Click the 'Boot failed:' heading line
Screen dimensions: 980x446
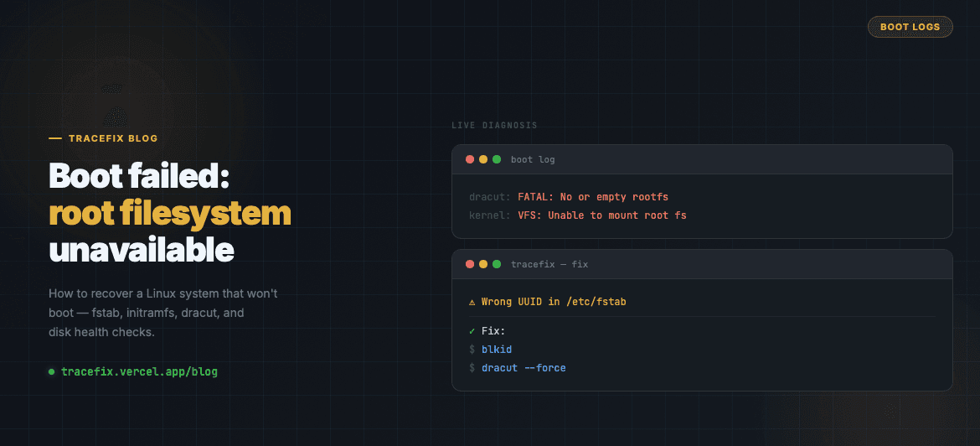pyautogui.click(x=140, y=176)
